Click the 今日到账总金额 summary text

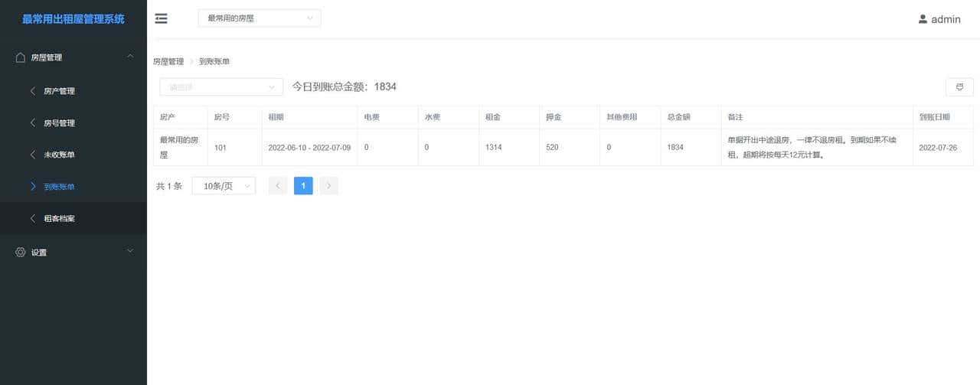click(x=344, y=86)
